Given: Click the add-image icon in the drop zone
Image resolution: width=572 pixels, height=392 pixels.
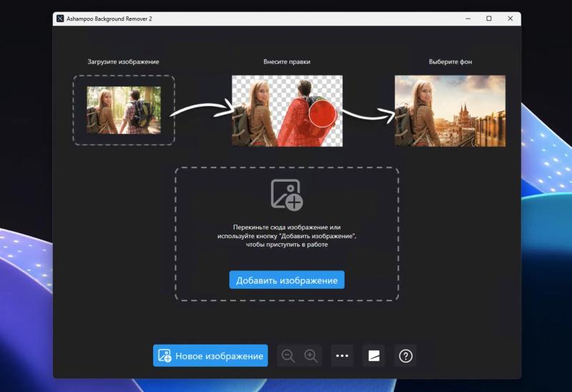Looking at the screenshot, I should 287,195.
